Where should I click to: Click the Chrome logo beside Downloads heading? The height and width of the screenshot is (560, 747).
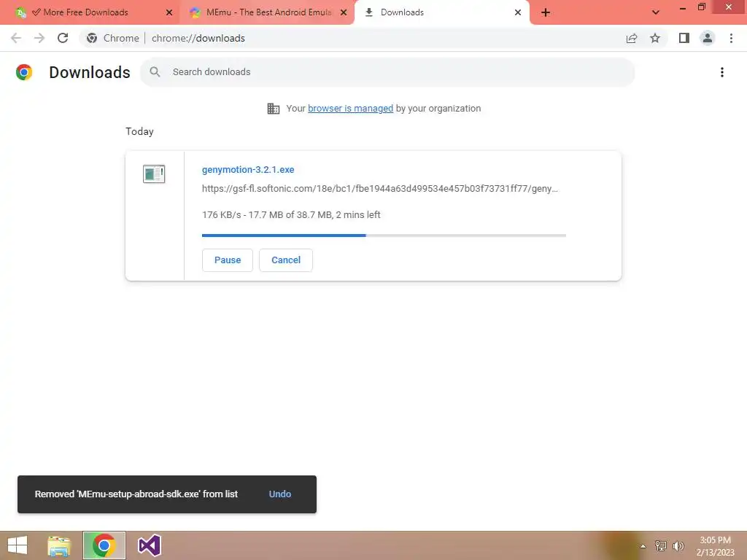(x=24, y=72)
